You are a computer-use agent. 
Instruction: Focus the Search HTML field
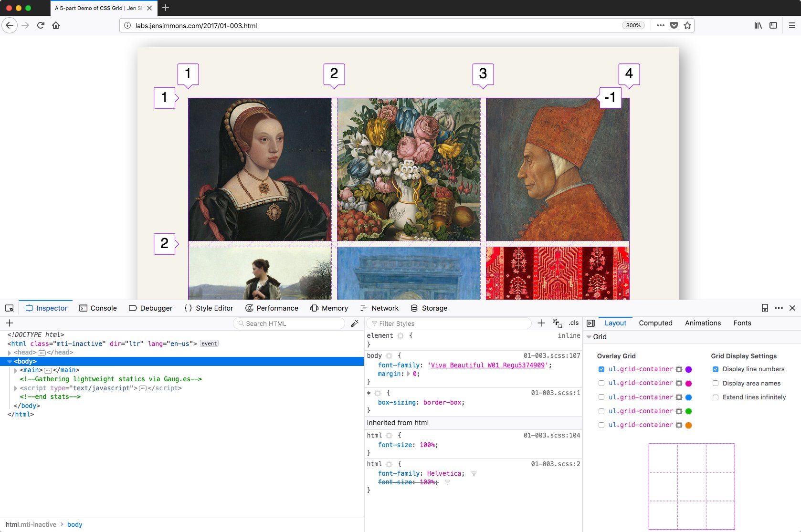coord(289,323)
